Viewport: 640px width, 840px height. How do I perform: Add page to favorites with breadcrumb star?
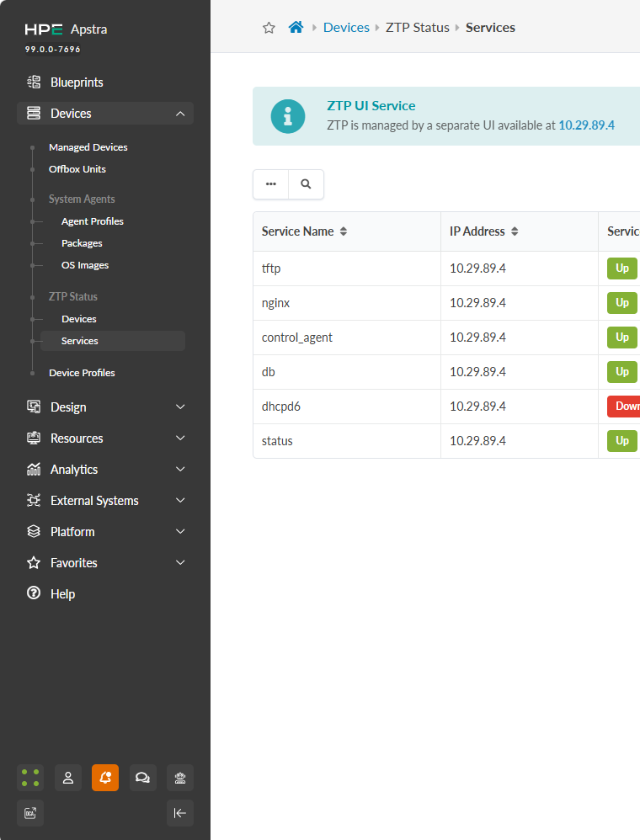coord(269,28)
